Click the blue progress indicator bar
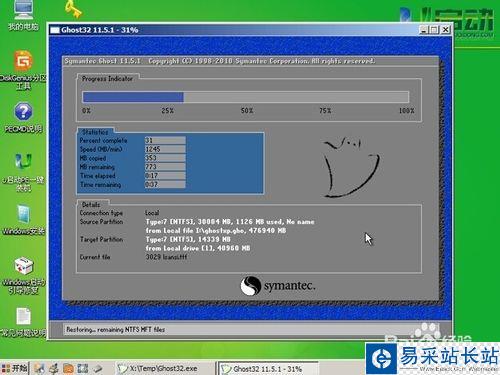The height and width of the screenshot is (375, 500). click(133, 97)
